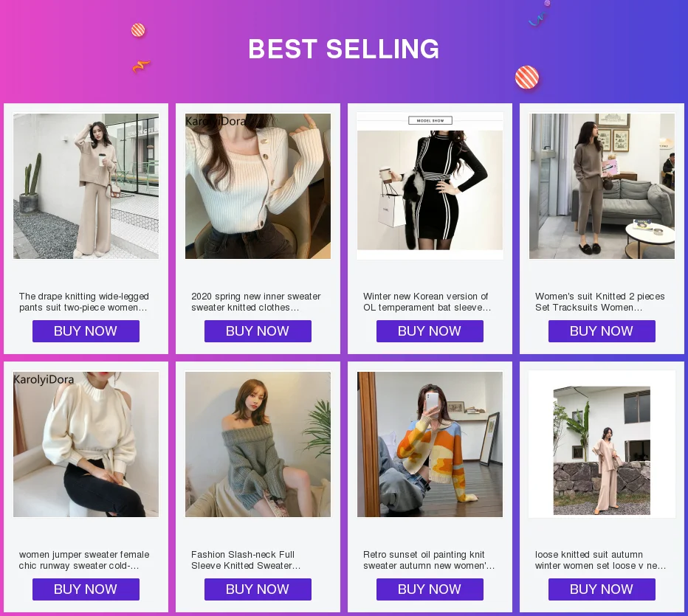
Task: Open white cold-shoulder jumper sweater photo
Action: pyautogui.click(x=86, y=444)
